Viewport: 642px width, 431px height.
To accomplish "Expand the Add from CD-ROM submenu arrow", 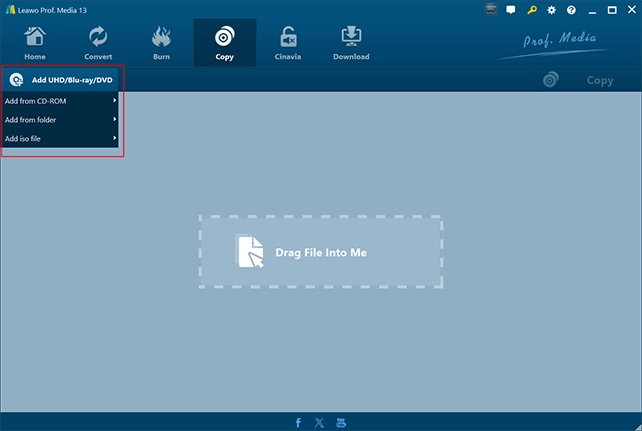I will coord(115,101).
